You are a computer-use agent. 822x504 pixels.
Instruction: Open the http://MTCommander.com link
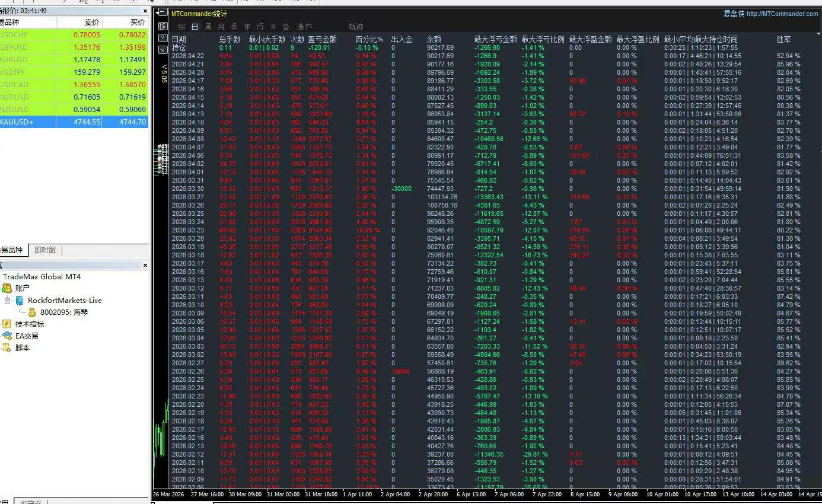click(782, 14)
